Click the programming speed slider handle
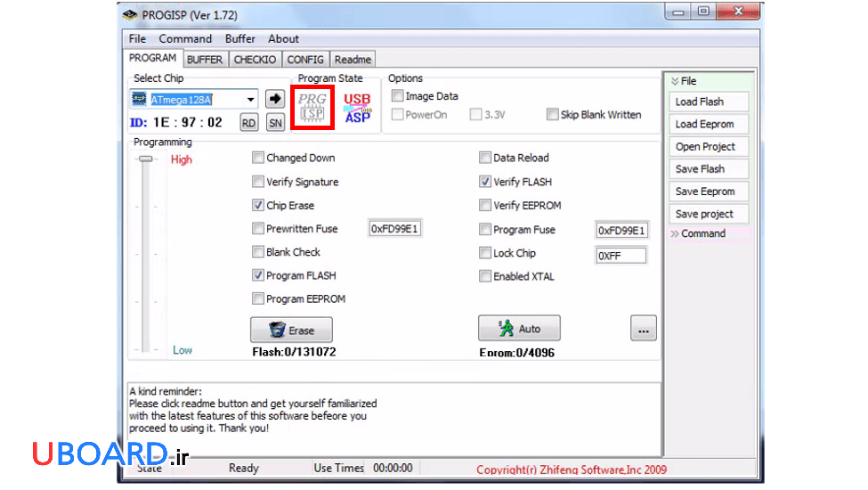Screen dimensions: 868x490 [146, 159]
